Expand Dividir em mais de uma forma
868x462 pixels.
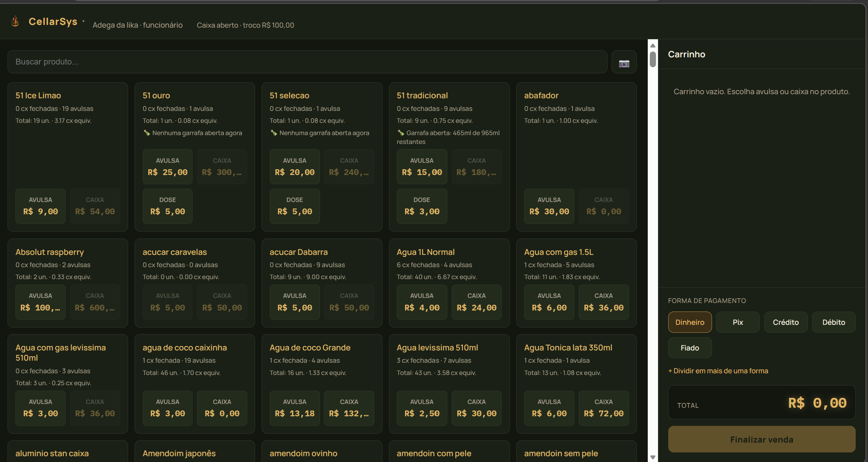point(718,371)
